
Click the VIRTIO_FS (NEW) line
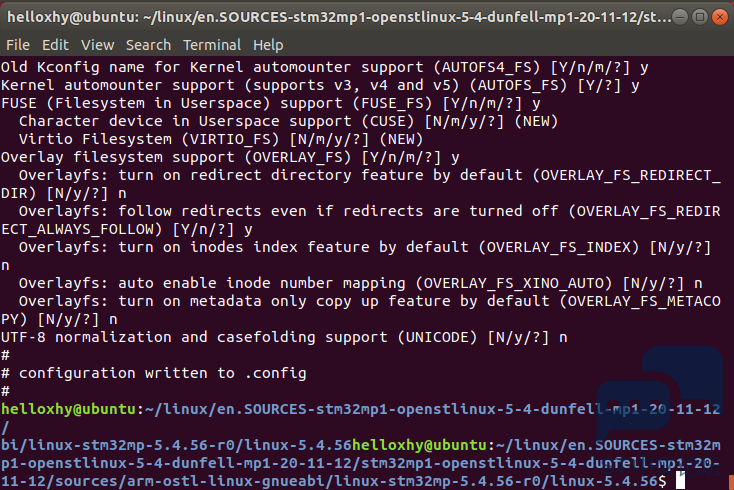[x=221, y=139]
